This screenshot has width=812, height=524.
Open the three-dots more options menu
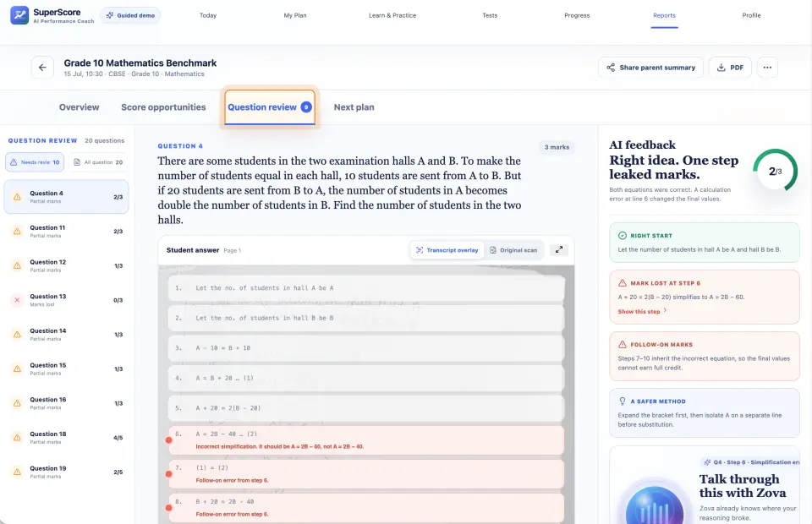(x=767, y=68)
